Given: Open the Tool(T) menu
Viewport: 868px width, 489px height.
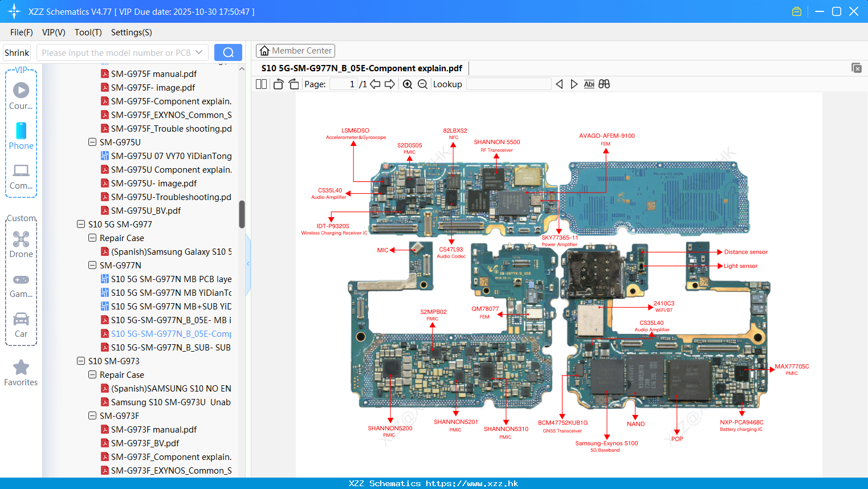Looking at the screenshot, I should click(88, 32).
